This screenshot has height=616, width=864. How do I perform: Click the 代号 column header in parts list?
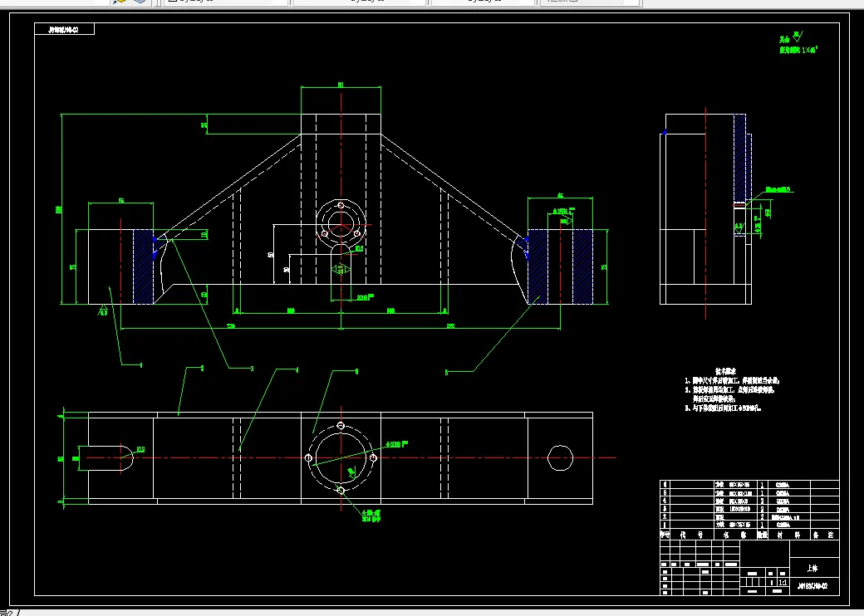pyautogui.click(x=691, y=535)
